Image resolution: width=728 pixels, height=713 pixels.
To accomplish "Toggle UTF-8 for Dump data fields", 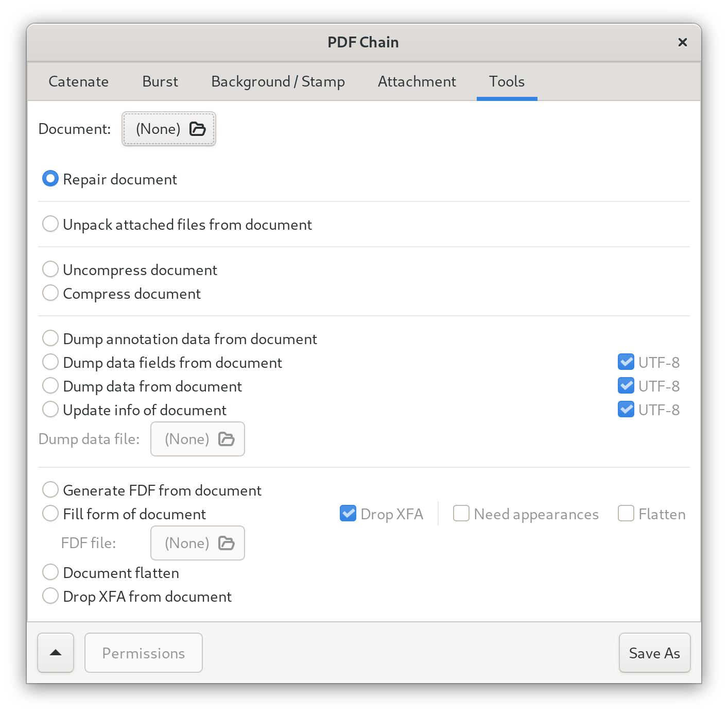I will (626, 362).
